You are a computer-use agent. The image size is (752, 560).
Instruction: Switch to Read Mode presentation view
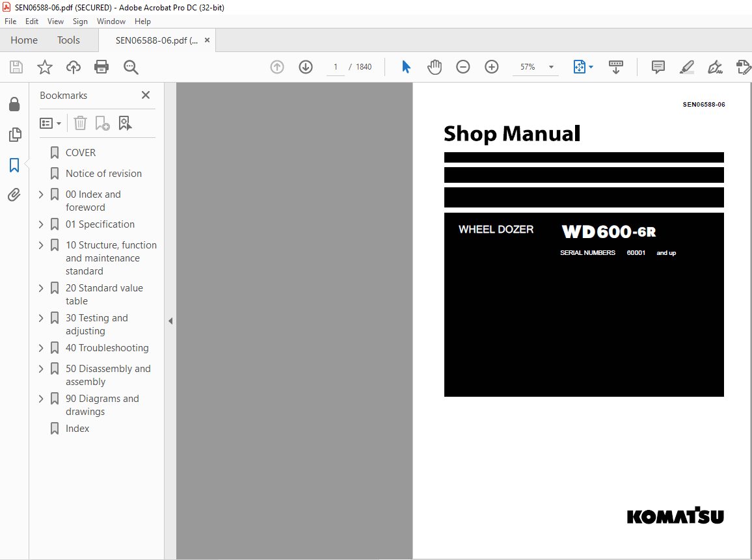pyautogui.click(x=616, y=66)
